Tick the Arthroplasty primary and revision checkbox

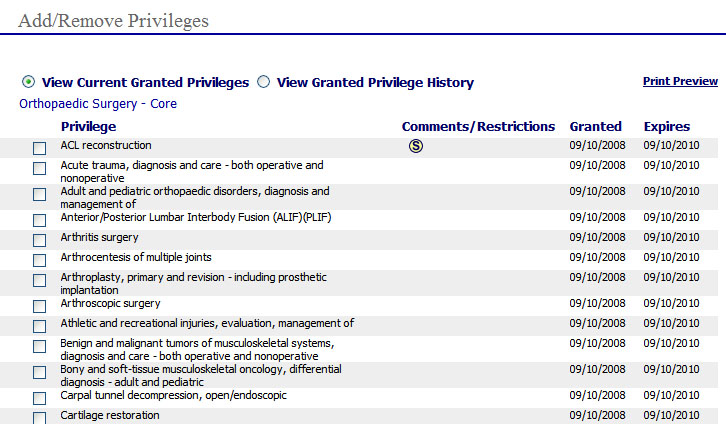[x=39, y=280]
